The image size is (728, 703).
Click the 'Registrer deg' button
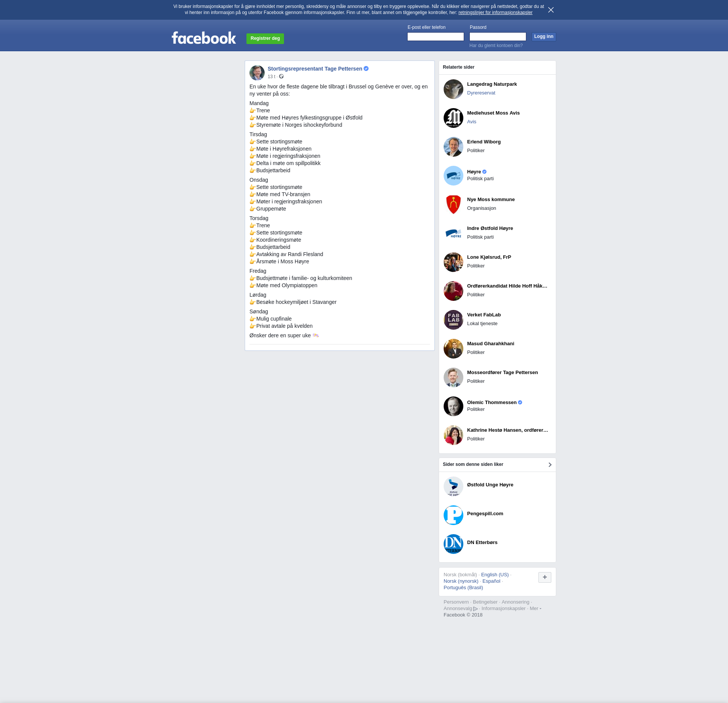click(265, 39)
